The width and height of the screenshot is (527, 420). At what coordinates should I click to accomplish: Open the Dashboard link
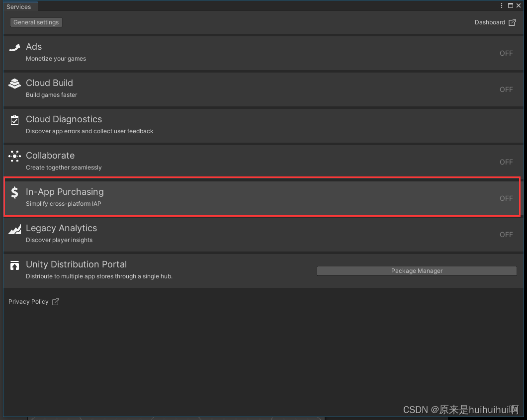[490, 22]
